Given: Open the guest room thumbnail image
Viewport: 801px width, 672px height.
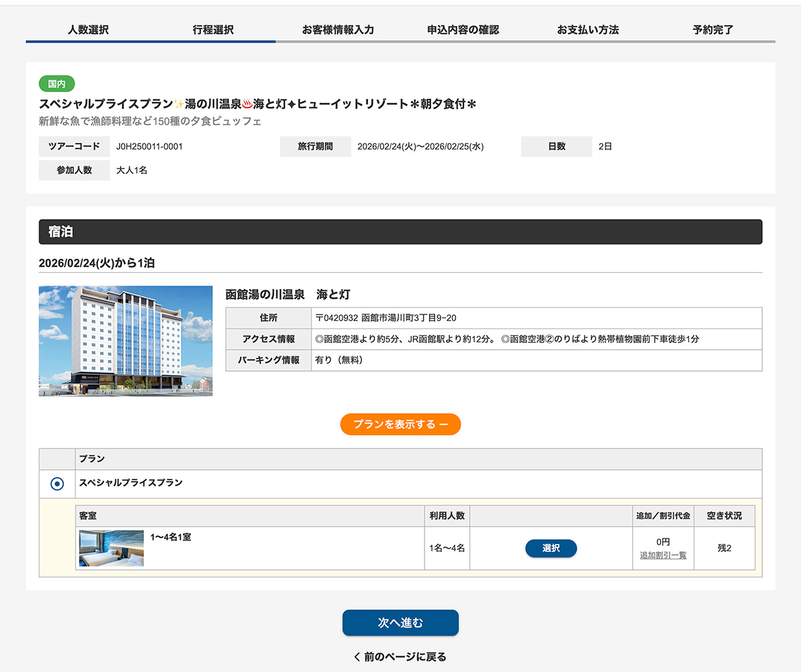Looking at the screenshot, I should (111, 548).
